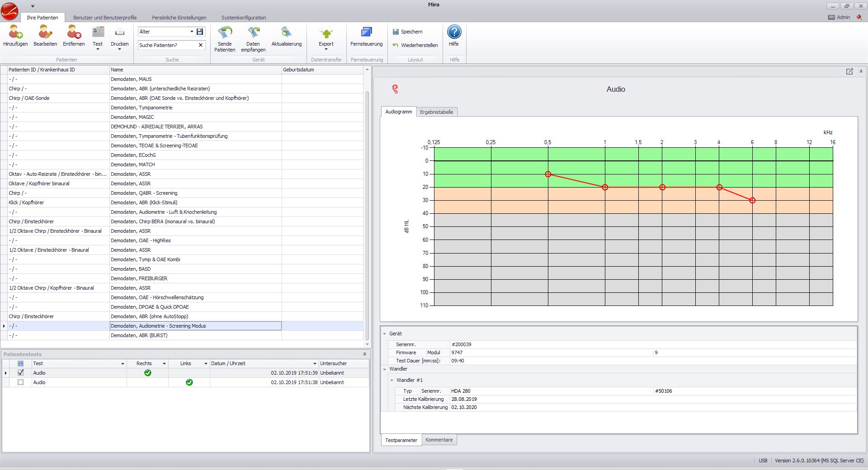Check the second Audio test checkbox
The width and height of the screenshot is (868, 470).
pos(20,382)
